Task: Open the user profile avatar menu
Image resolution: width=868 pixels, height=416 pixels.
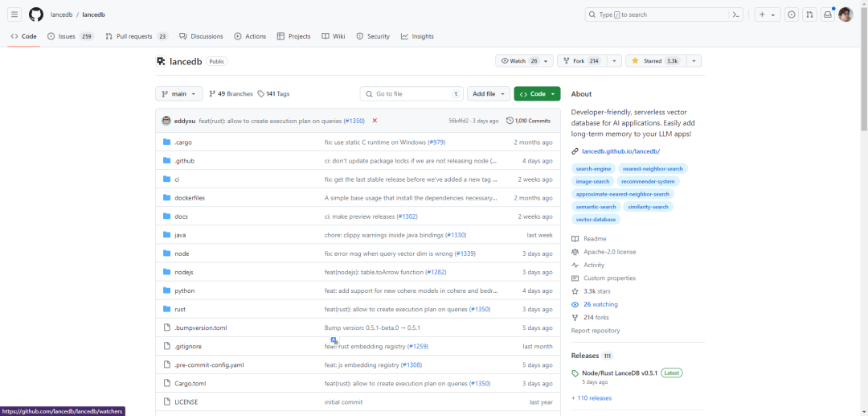Action: (x=845, y=14)
